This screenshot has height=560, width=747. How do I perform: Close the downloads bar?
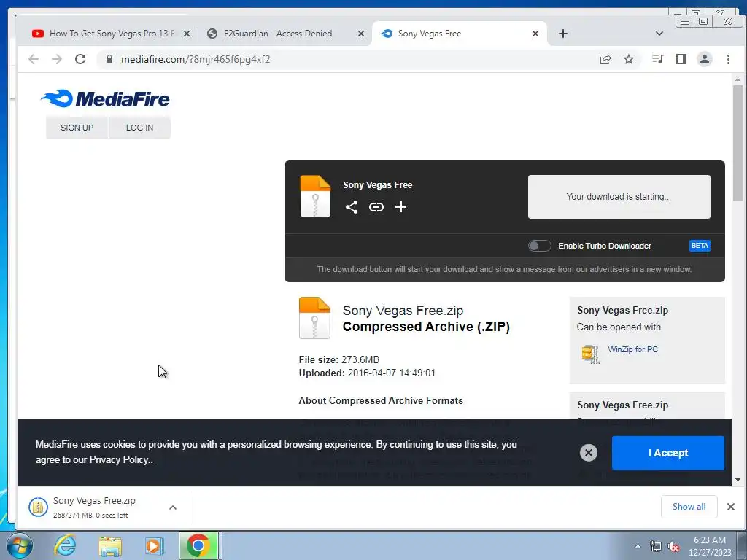(731, 507)
